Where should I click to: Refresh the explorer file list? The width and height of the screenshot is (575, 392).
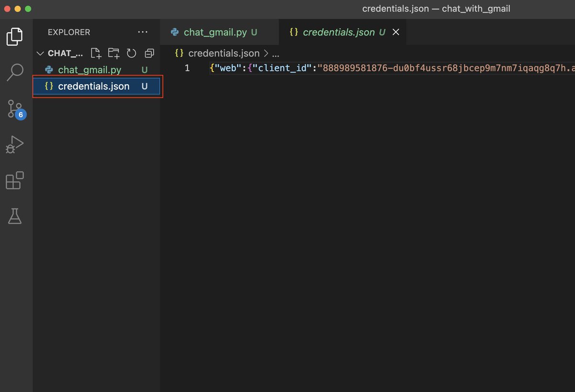point(131,53)
